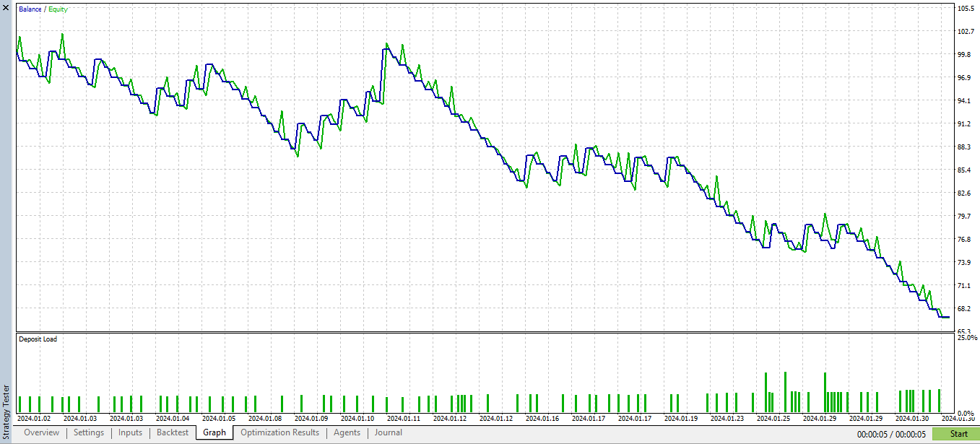Click the Deposit Load panel label
This screenshot has height=444, width=980.
(38, 339)
